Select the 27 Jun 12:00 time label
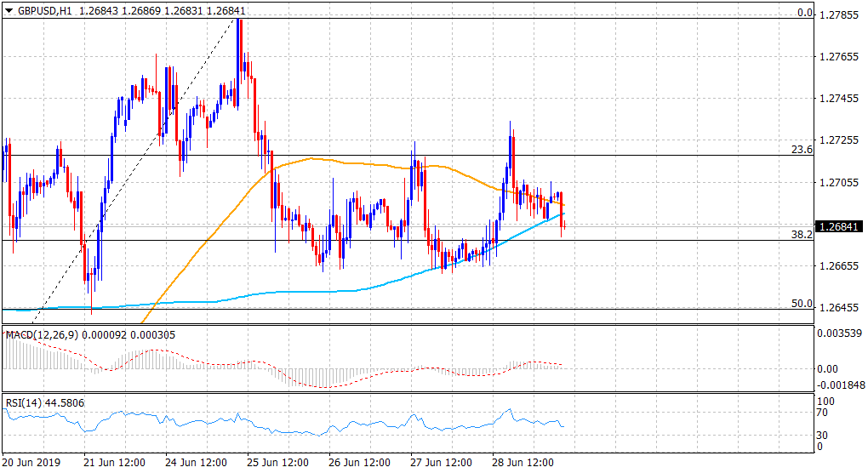This screenshot has height=473, width=868. 441,462
